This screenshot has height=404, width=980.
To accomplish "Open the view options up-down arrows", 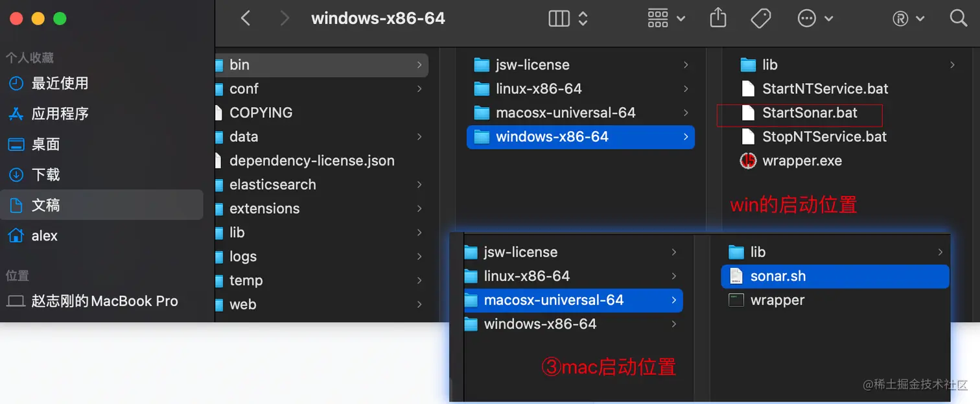I will [583, 18].
